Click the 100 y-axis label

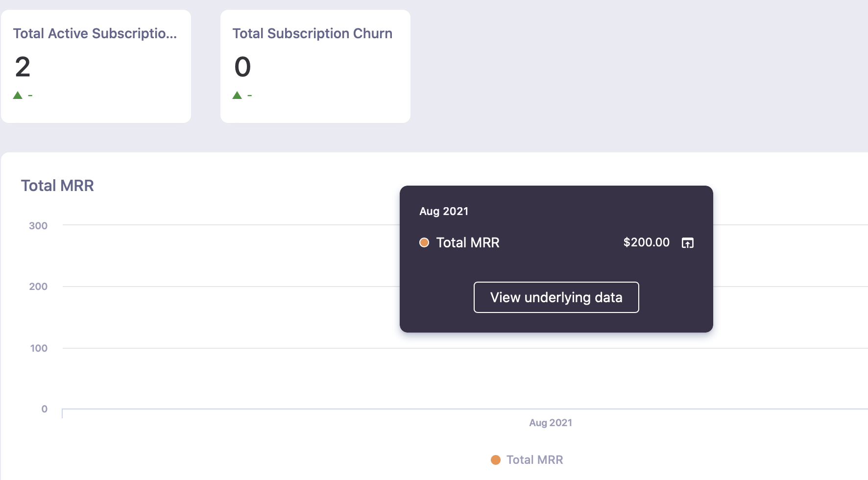pyautogui.click(x=39, y=348)
